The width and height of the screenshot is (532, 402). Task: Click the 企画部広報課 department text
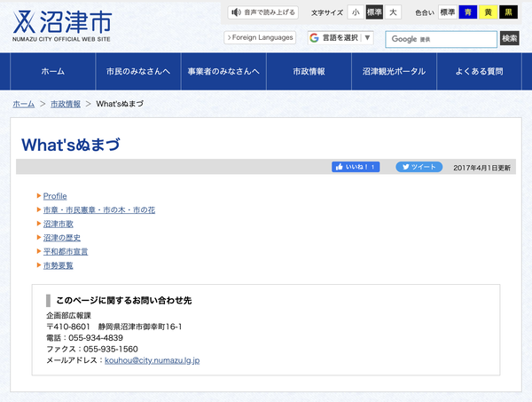click(69, 315)
